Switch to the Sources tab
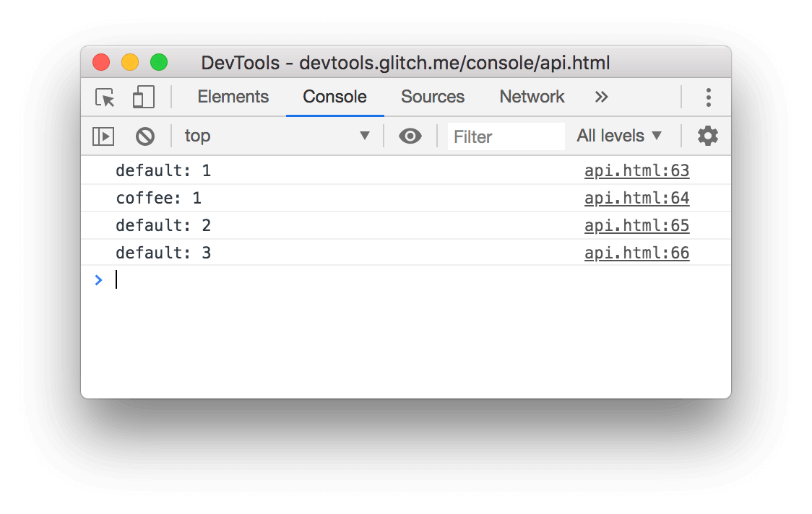 [433, 97]
